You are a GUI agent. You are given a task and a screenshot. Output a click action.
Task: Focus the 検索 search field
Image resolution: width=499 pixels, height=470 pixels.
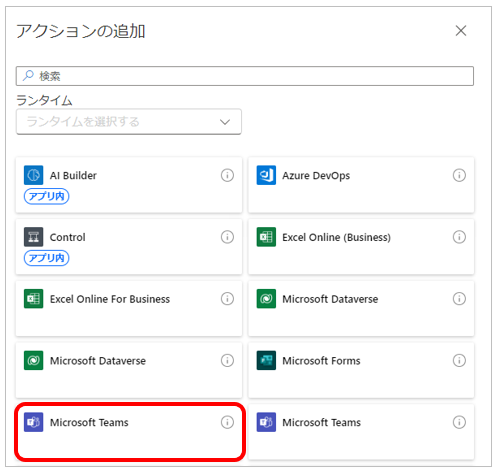tap(245, 76)
